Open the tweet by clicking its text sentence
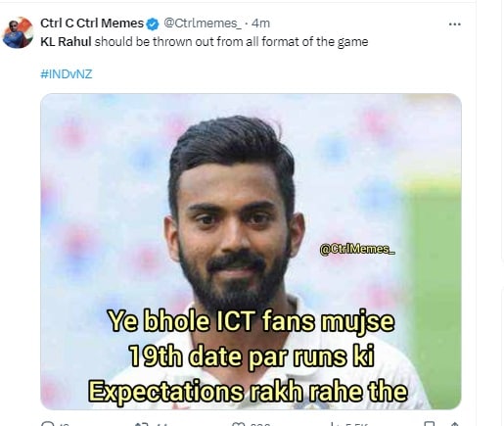504x426 pixels. point(205,42)
